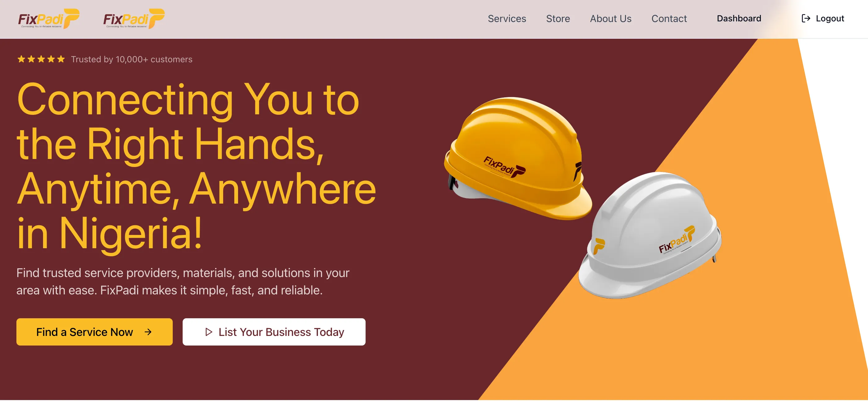Click the arrow icon in Find a Service Now
The image size is (868, 401).
pos(148,332)
